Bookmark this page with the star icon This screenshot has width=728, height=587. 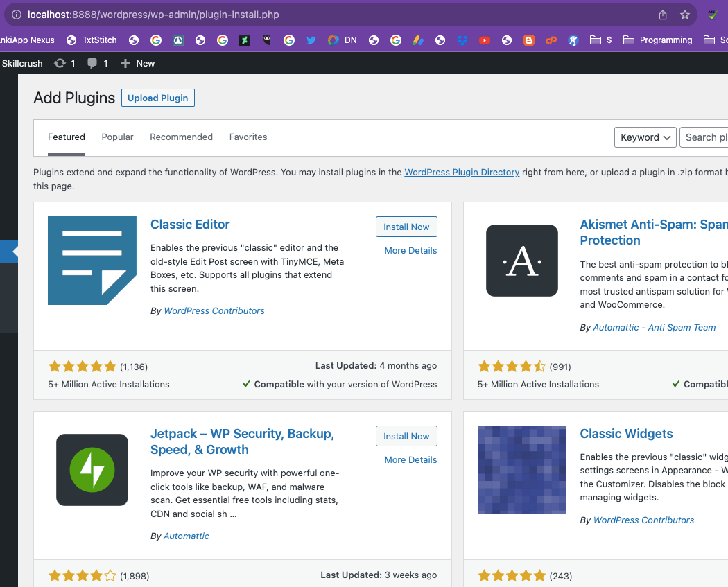685,15
